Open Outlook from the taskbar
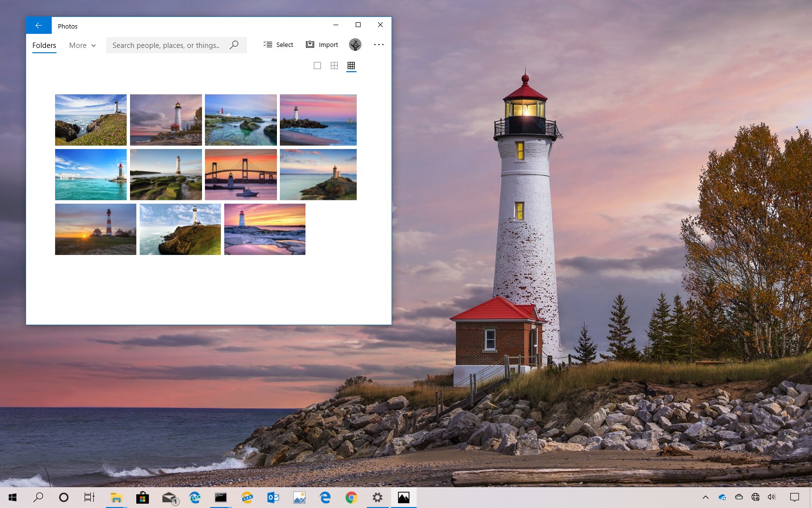 (273, 497)
